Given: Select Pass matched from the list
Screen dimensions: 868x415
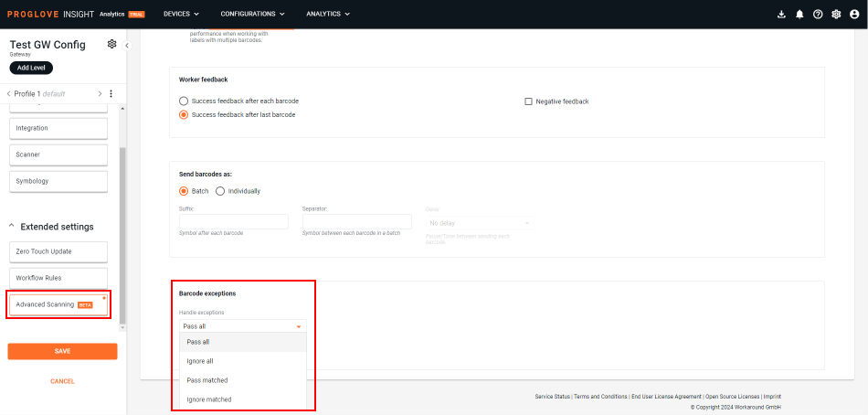Looking at the screenshot, I should coord(207,380).
